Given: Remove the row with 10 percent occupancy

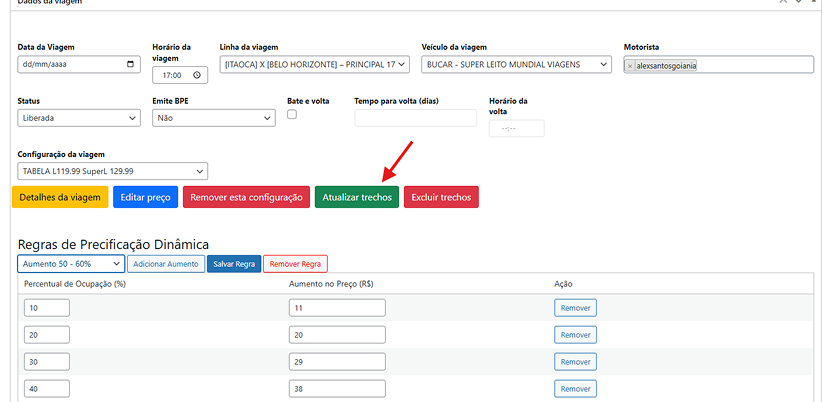Looking at the screenshot, I should pos(574,308).
